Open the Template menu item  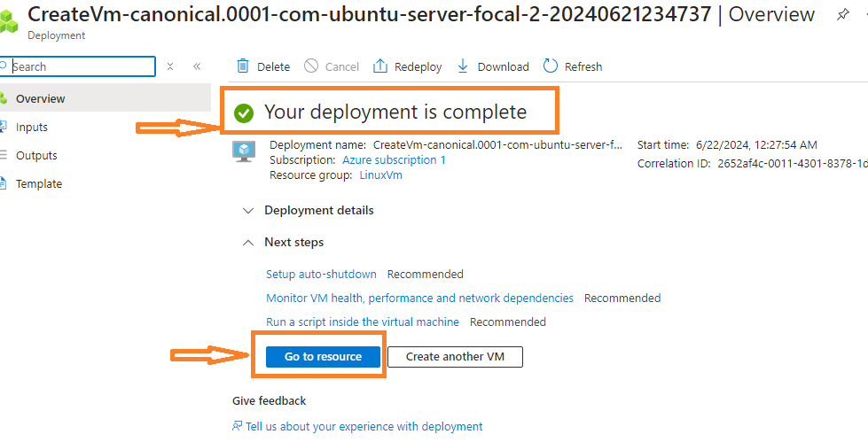[x=39, y=183]
